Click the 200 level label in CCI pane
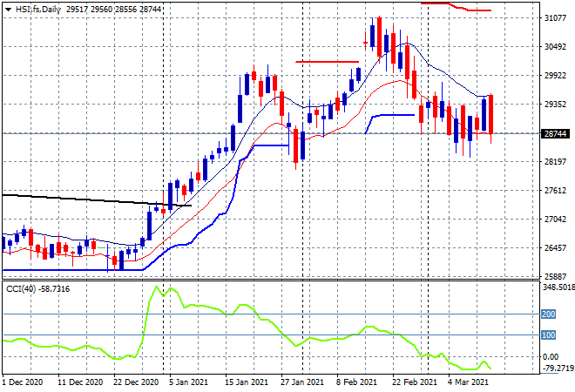This screenshot has height=392, width=575. tap(548, 314)
